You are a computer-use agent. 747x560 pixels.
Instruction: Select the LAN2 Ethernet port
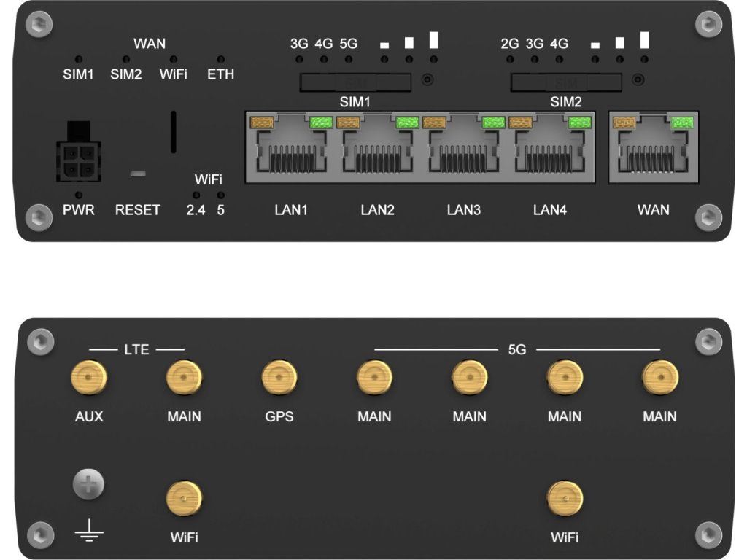coord(376,148)
